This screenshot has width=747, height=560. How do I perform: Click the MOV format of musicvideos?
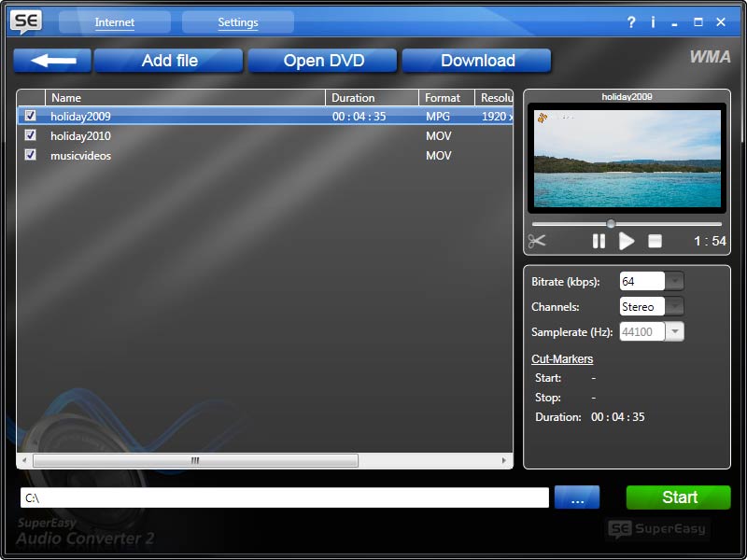438,155
